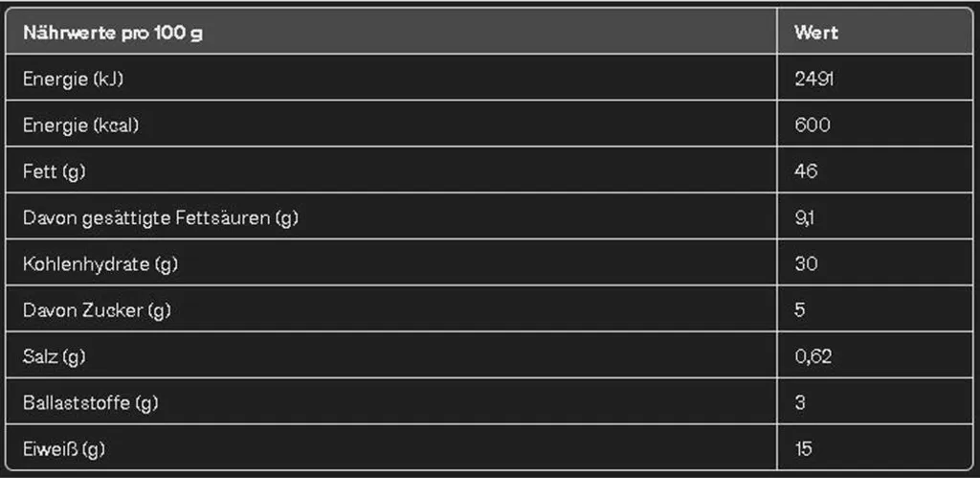Click the protein value 15

tap(804, 449)
